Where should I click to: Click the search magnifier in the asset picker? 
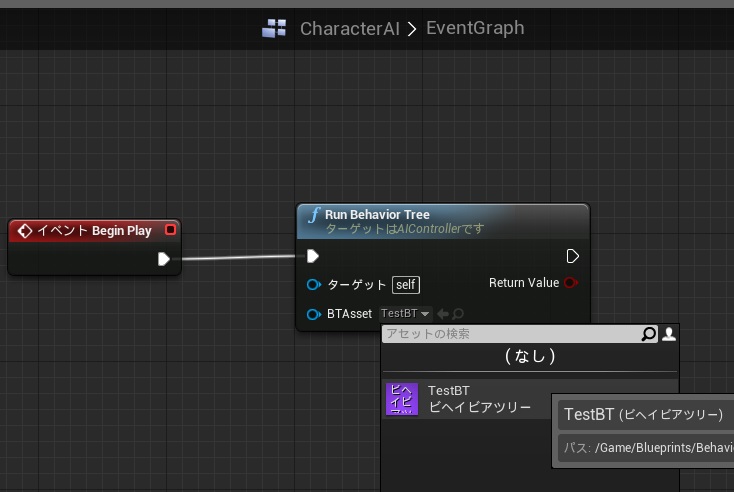[x=648, y=334]
